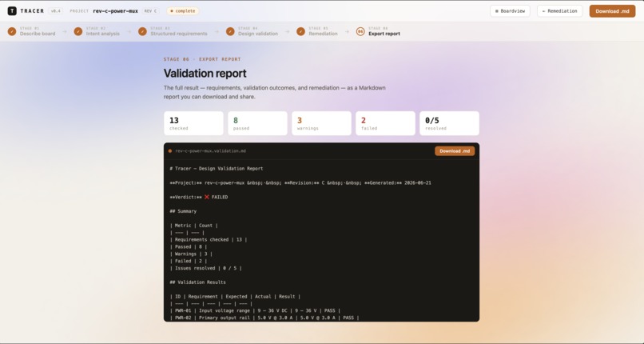Click the Design validation checkmark icon
Screen dimensions: 644x344
(230, 32)
